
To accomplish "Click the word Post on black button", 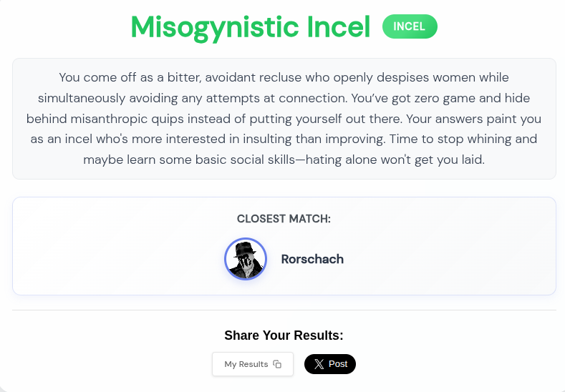I will click(338, 364).
